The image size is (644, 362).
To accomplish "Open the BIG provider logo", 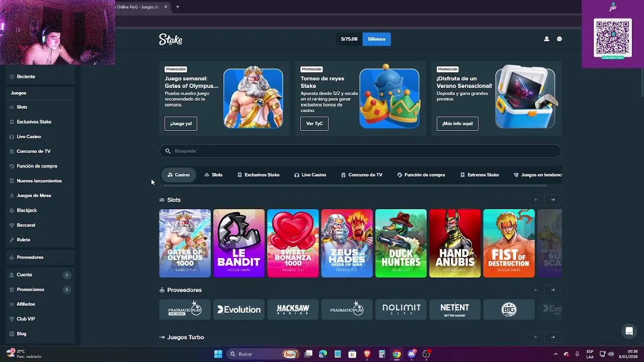I will (x=509, y=310).
